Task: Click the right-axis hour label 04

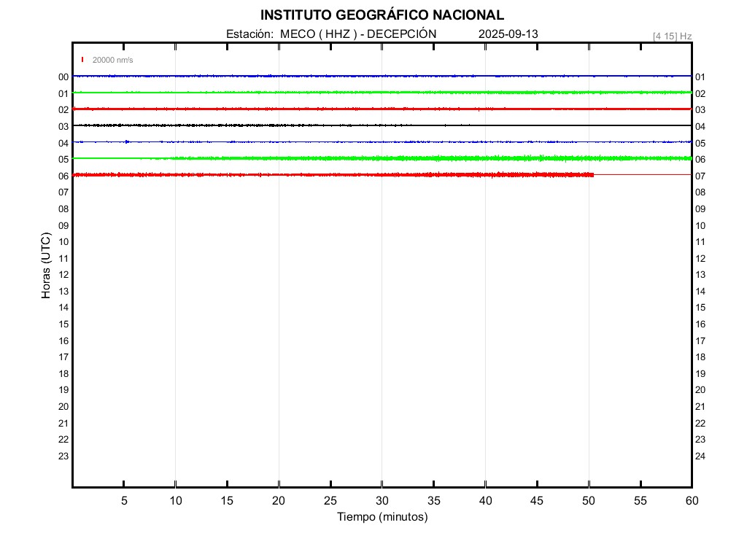Action: pyautogui.click(x=700, y=127)
